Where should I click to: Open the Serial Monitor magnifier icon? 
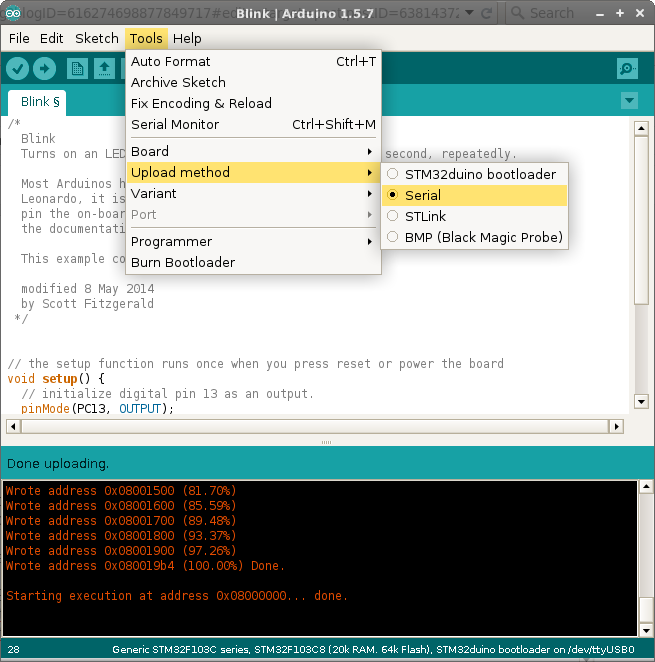pyautogui.click(x=627, y=68)
